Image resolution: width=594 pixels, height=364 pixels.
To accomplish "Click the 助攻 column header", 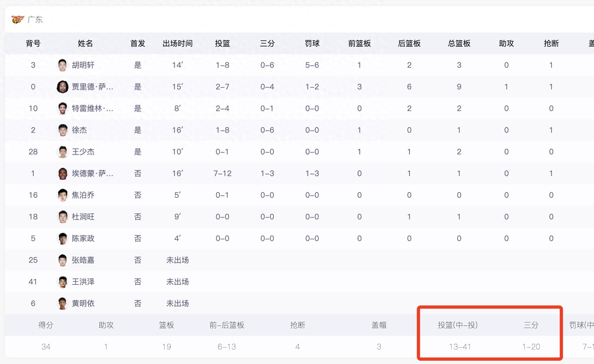I will [506, 43].
